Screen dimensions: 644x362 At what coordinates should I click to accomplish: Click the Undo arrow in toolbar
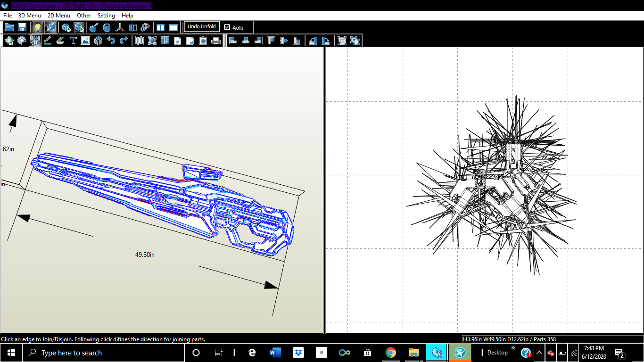[111, 41]
